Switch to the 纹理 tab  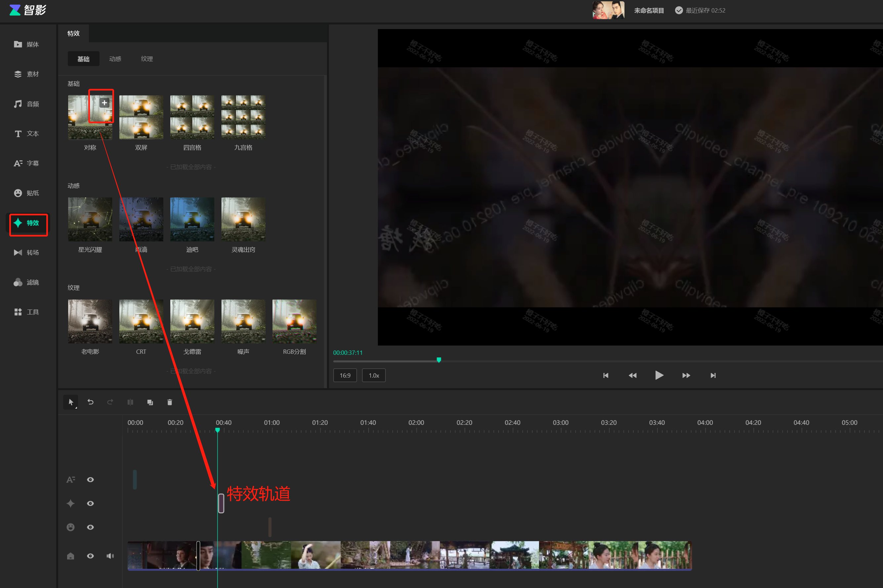[147, 59]
